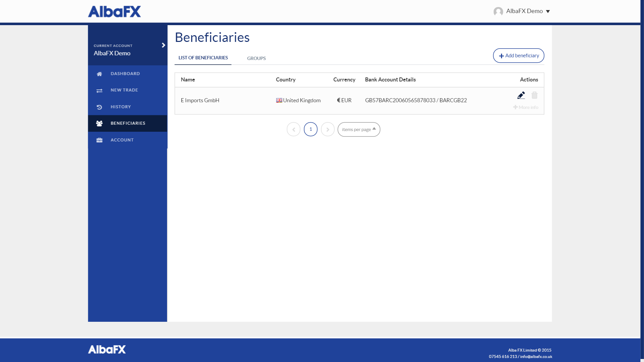Select the List of Beneficiaries tab
Screen dimensions: 644x362
pyautogui.click(x=203, y=58)
